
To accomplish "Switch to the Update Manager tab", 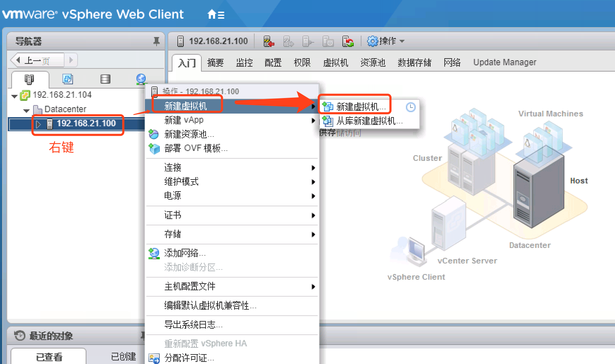I will pyautogui.click(x=505, y=62).
